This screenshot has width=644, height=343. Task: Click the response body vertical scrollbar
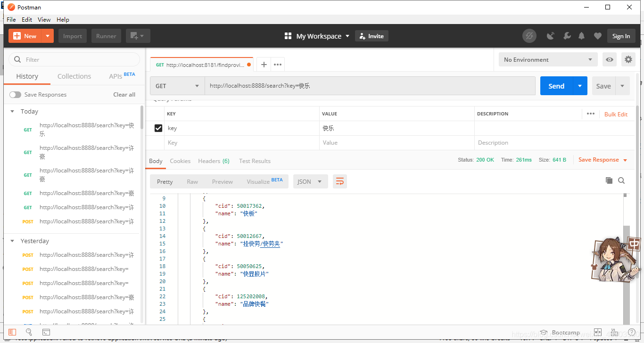click(x=626, y=275)
